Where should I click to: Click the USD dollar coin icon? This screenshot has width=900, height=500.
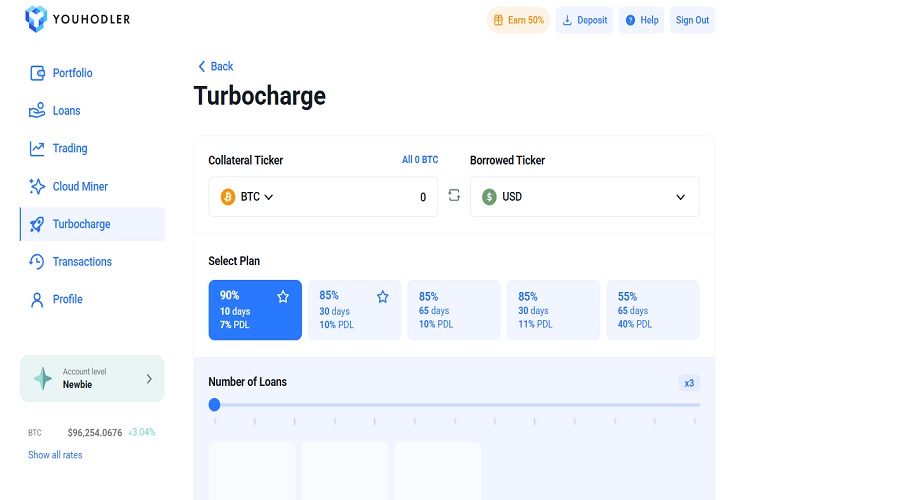[x=489, y=197]
